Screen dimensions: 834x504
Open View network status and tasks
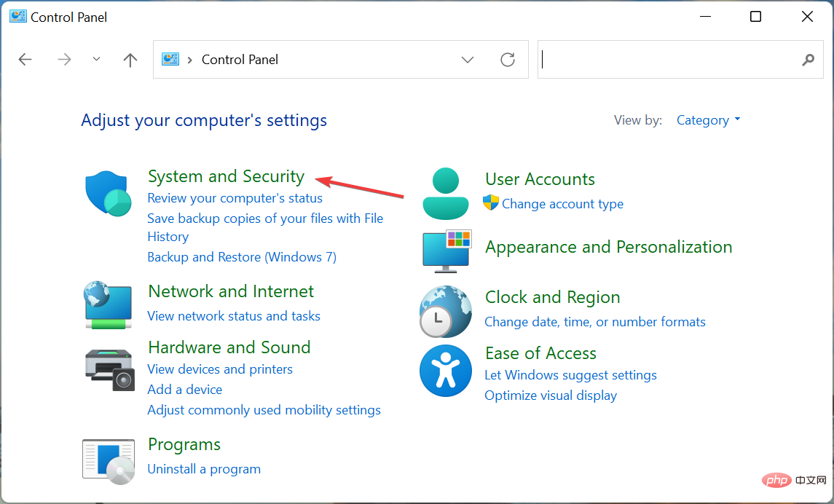pos(234,316)
